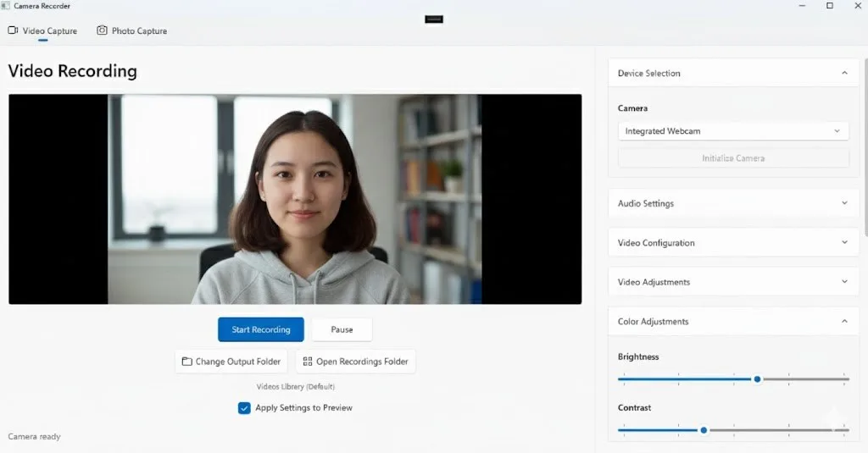Click the camera icon on Photo Capture
Image resolution: width=868 pixels, height=453 pixels.
[x=102, y=30]
